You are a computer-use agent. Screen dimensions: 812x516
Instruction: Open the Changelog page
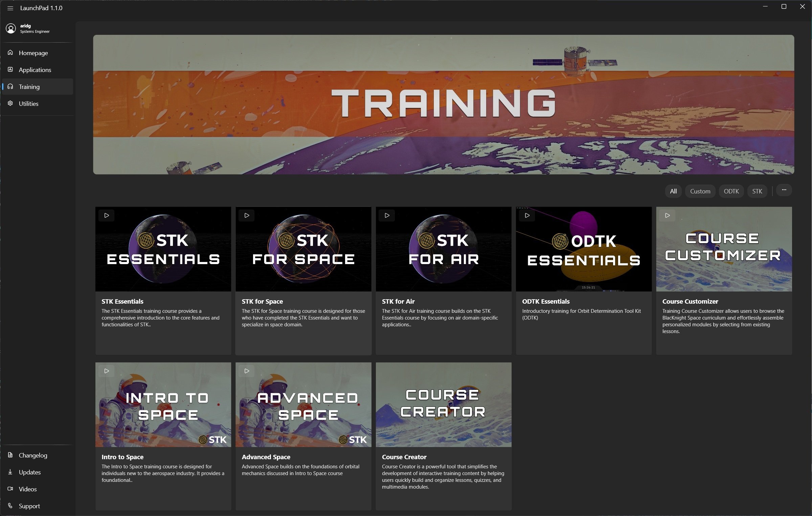point(37,455)
